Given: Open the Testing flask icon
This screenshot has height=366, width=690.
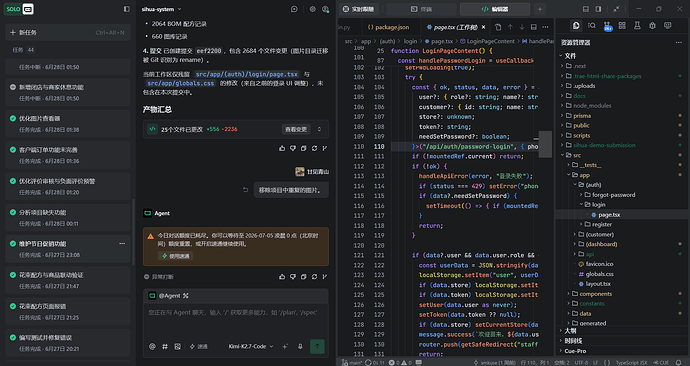Looking at the screenshot, I should coord(637,26).
